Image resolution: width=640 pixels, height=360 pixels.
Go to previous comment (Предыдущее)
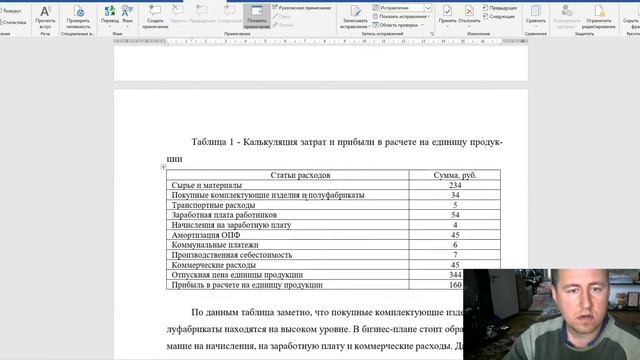pos(202,14)
